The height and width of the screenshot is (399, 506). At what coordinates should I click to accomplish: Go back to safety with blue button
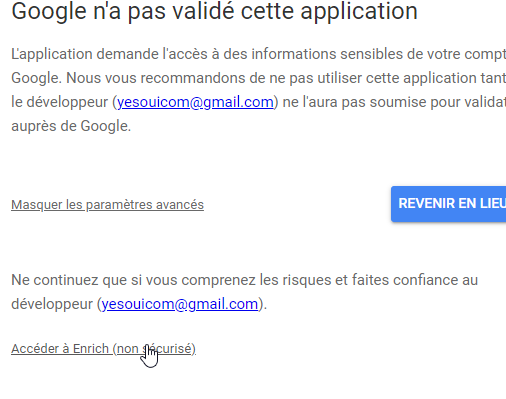pyautogui.click(x=449, y=204)
